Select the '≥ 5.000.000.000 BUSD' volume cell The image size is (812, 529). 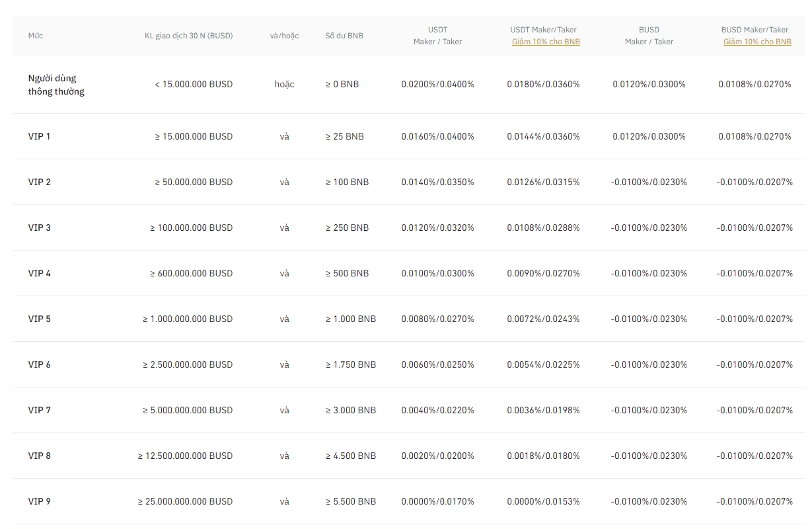pyautogui.click(x=188, y=410)
